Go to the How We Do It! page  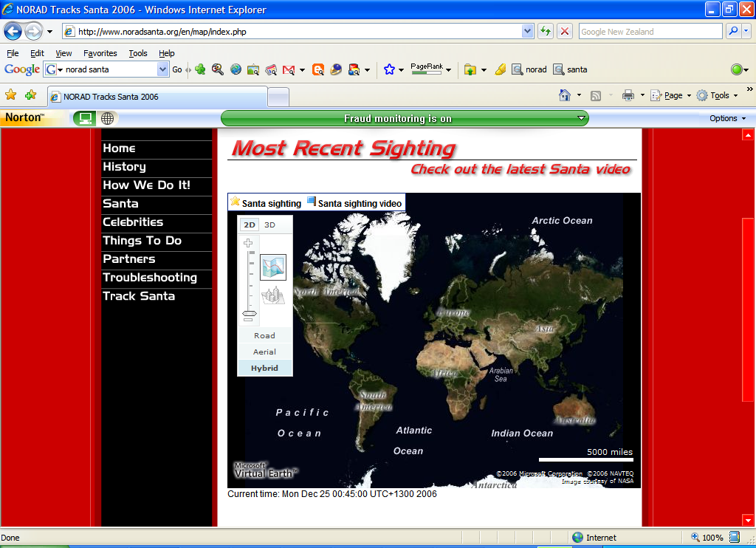tap(147, 185)
